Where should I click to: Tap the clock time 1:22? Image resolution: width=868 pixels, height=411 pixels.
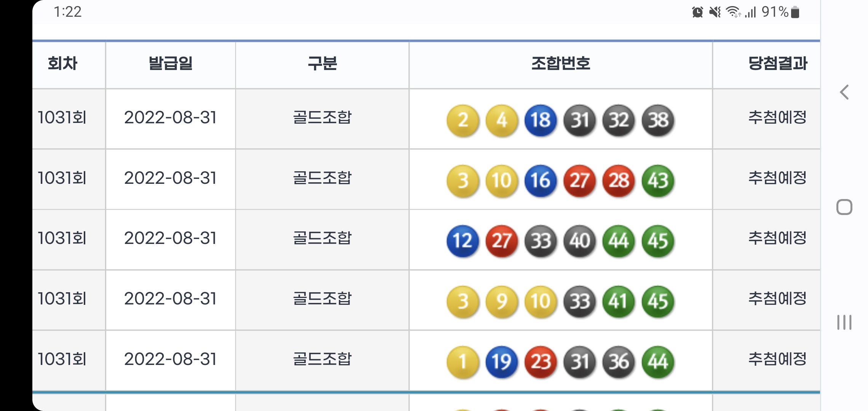click(x=68, y=12)
